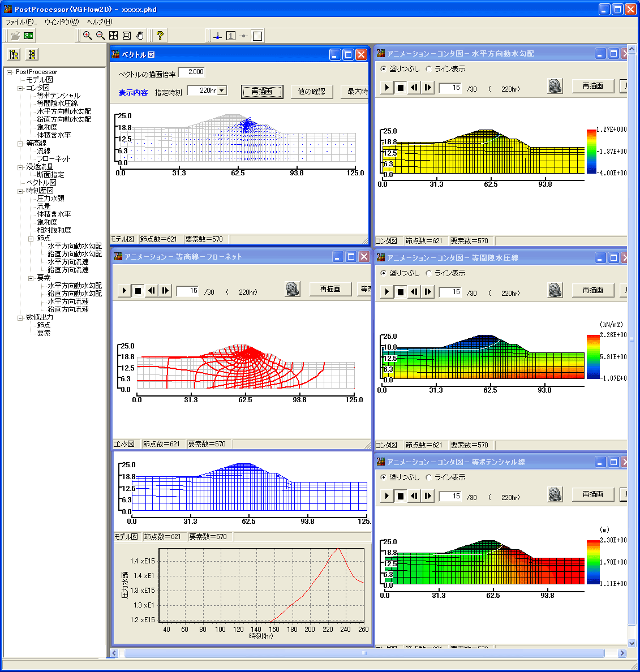The width and height of the screenshot is (640, 672).
Task: Click the color legend bar in 等ポテンシャル線 window
Action: [592, 562]
